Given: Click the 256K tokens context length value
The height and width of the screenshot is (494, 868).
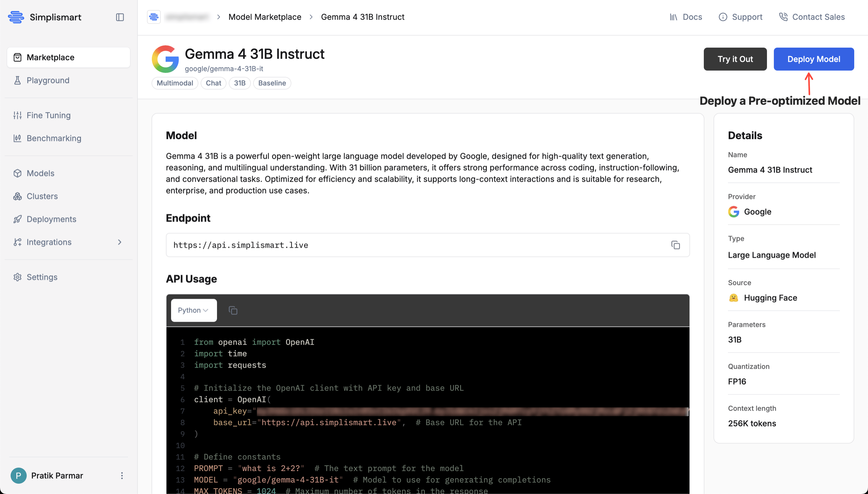Looking at the screenshot, I should (752, 423).
